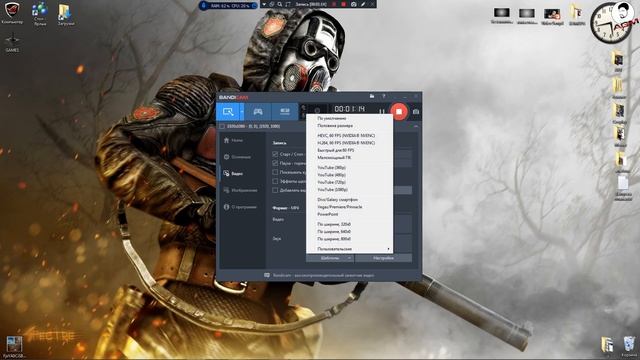Open Bandicam help question mark icon
The width and height of the screenshot is (640, 360).
coord(384,96)
